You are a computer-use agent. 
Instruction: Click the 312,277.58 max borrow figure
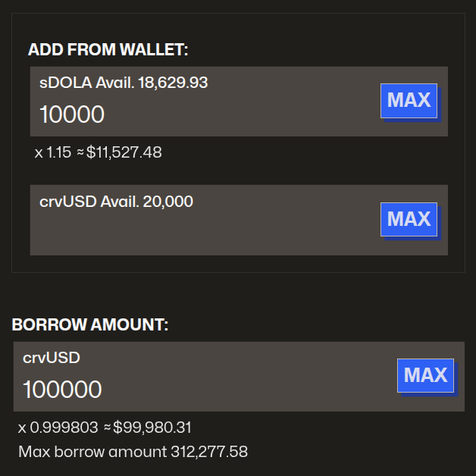point(209,453)
